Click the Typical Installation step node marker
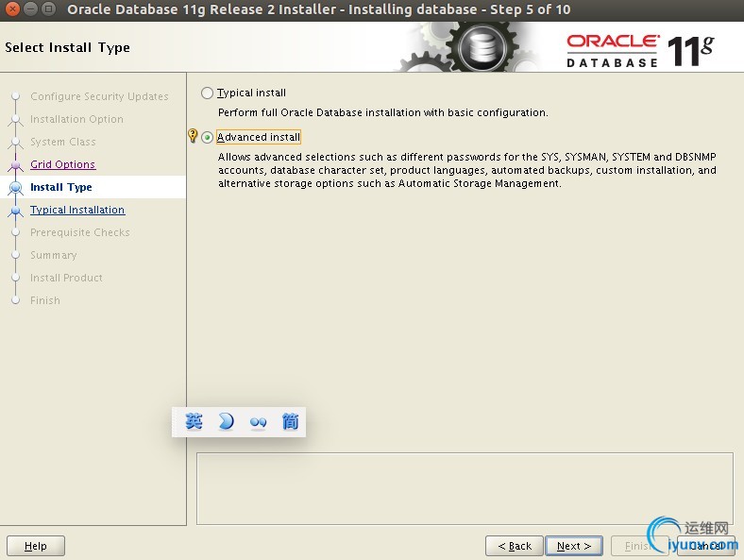 pyautogui.click(x=16, y=211)
